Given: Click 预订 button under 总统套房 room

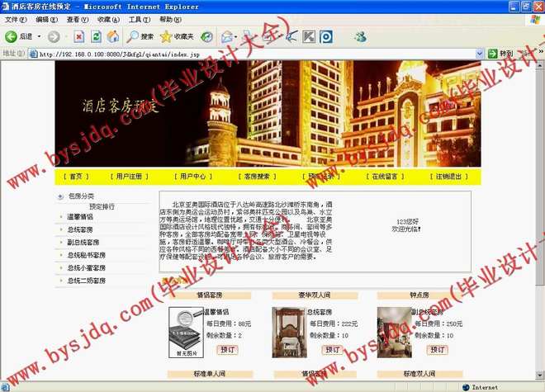Looking at the screenshot, I should 331,350.
